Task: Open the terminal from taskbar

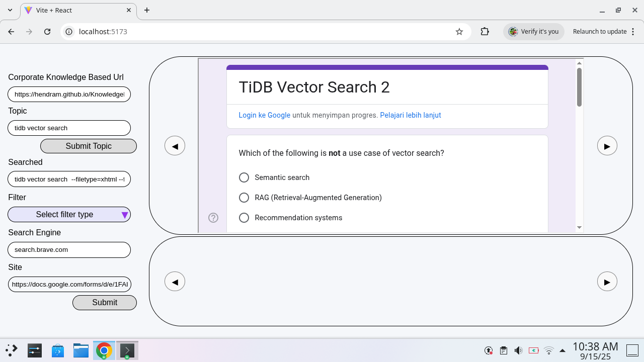Action: [x=127, y=350]
